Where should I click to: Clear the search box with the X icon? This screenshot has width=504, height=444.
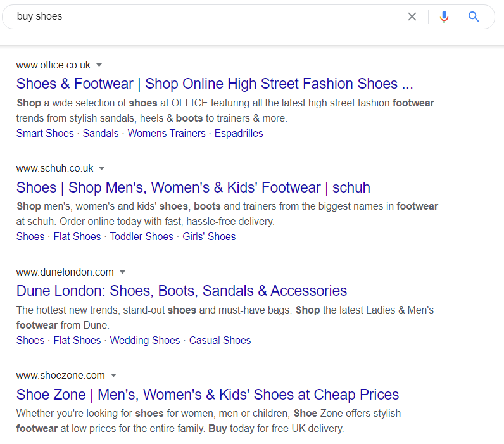pyautogui.click(x=412, y=16)
